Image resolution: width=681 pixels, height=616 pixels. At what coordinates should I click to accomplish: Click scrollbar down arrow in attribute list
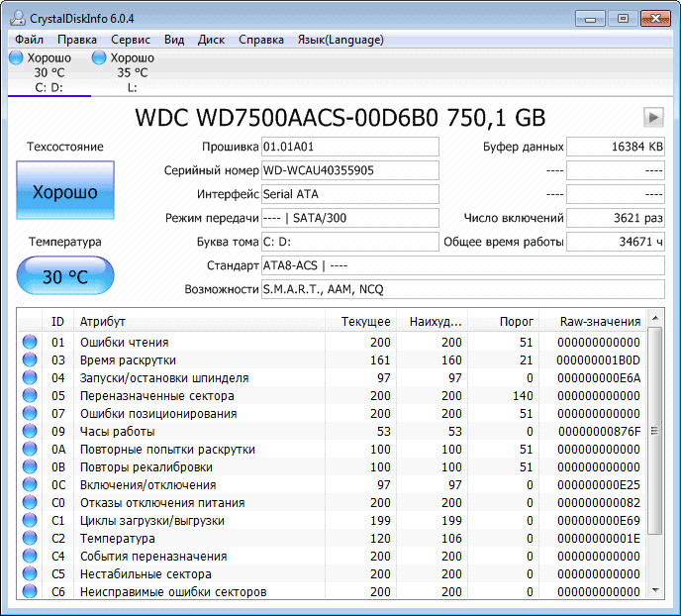pos(655,590)
